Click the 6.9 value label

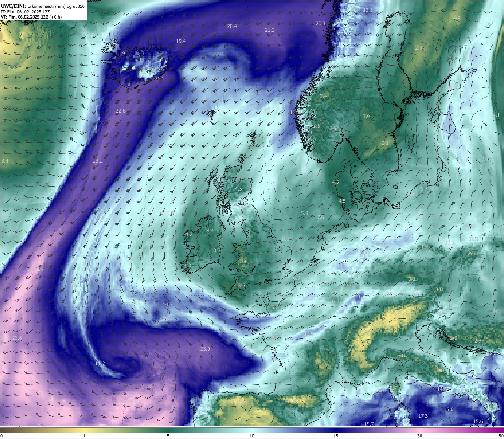pos(297,278)
